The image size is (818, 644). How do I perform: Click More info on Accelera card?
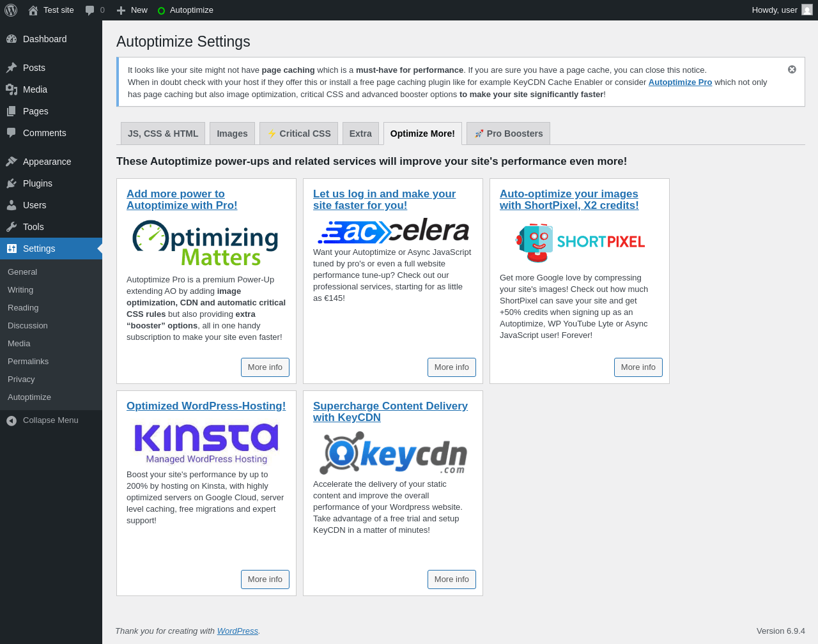click(x=452, y=367)
